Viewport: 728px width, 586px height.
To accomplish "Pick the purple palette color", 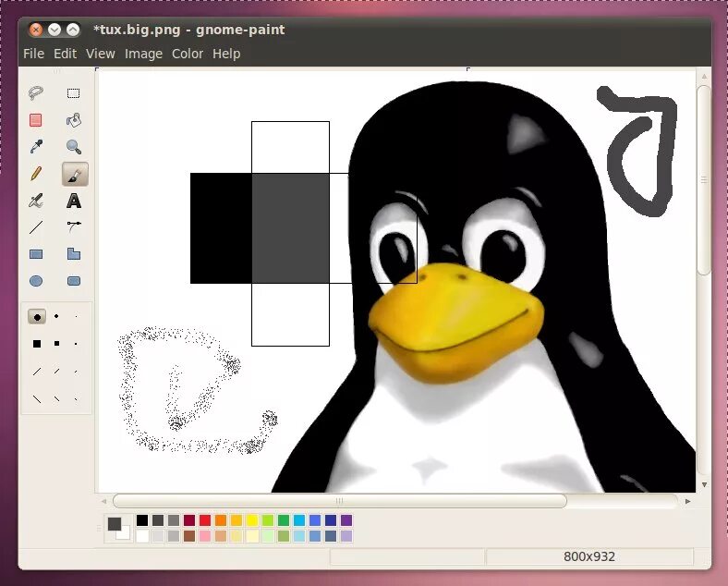I will point(346,520).
